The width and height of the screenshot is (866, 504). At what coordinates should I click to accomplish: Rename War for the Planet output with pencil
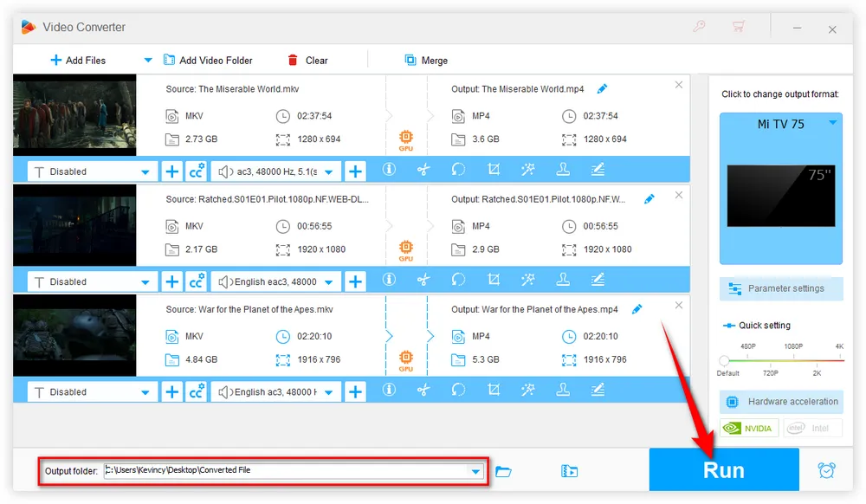(637, 309)
